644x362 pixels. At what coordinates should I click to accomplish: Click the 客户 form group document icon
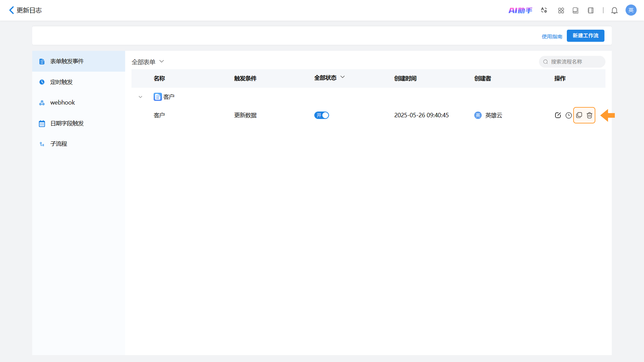pos(157,97)
